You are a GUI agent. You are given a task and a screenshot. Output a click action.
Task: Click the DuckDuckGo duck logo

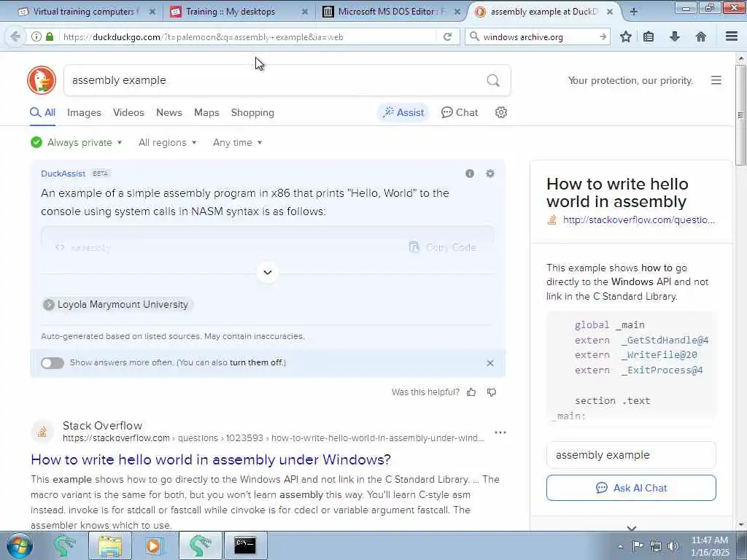42,80
